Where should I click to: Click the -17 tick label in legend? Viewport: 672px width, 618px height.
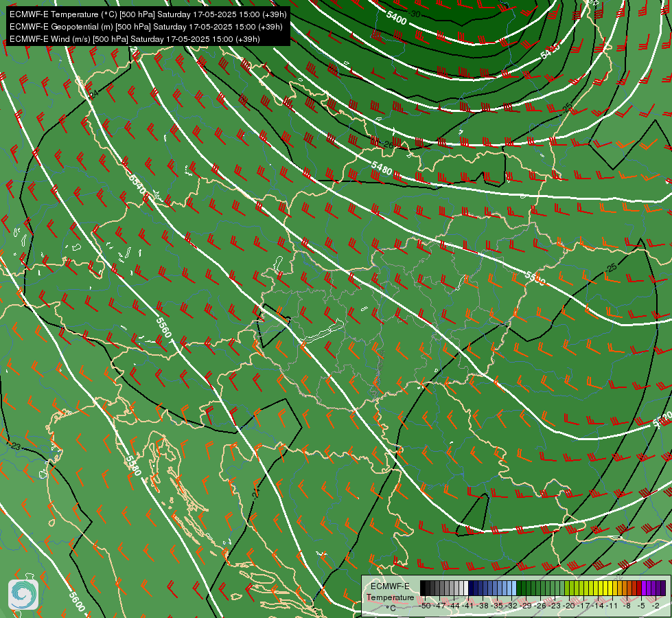tap(583, 606)
